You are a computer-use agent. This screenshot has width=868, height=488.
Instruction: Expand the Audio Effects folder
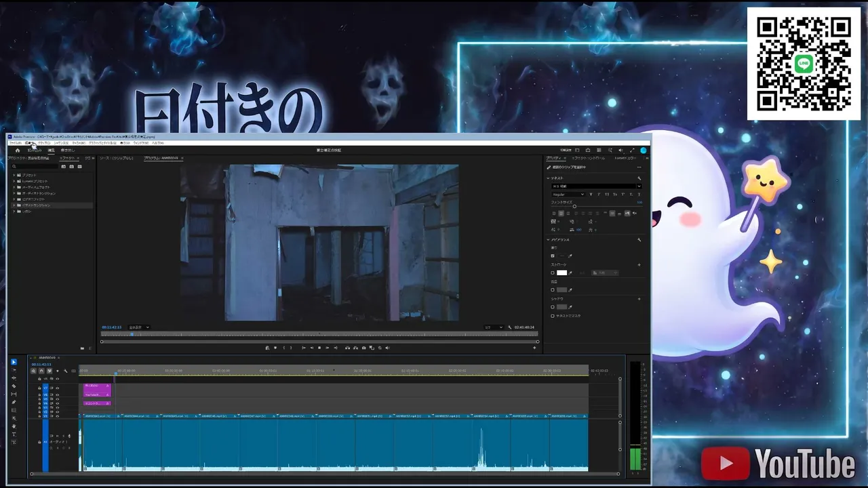14,187
